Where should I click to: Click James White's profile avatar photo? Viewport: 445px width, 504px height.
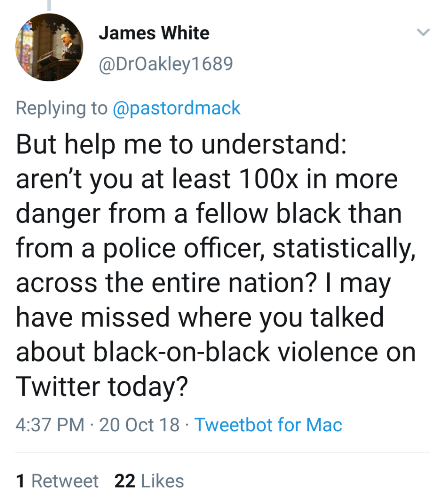(49, 47)
